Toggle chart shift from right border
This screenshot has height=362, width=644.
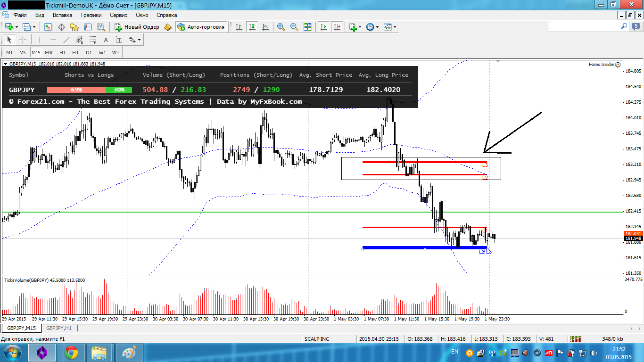(337, 27)
